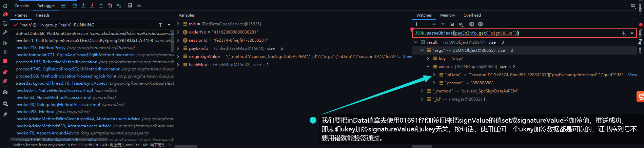
Task: Toggle Mute Breakpoints in left sidebar
Action: [x=5, y=81]
